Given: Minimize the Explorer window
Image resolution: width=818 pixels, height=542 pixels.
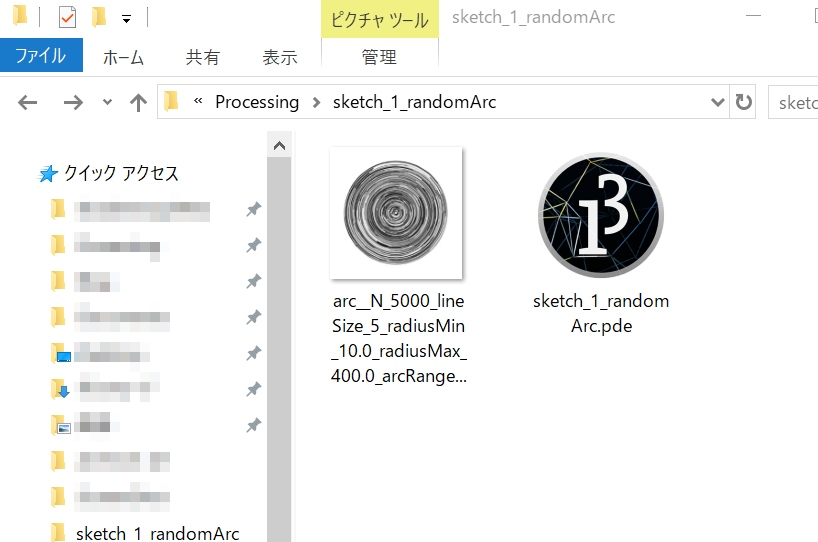Looking at the screenshot, I should pyautogui.click(x=753, y=16).
